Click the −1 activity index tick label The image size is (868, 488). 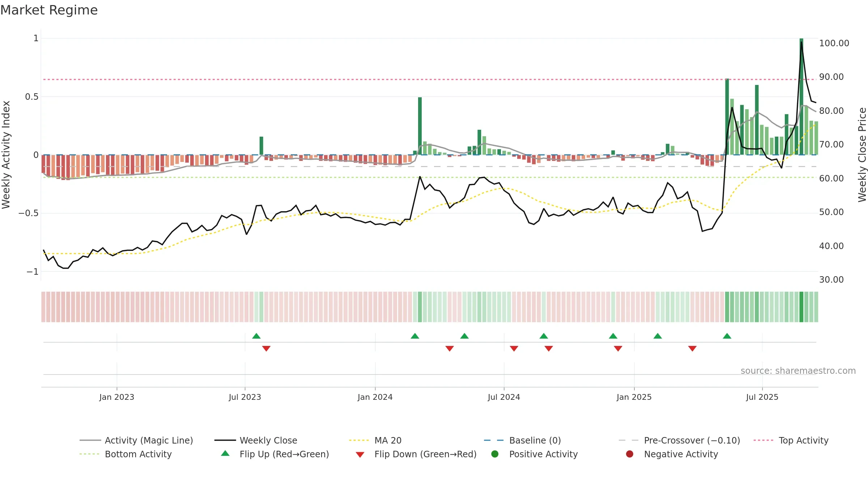(x=33, y=271)
